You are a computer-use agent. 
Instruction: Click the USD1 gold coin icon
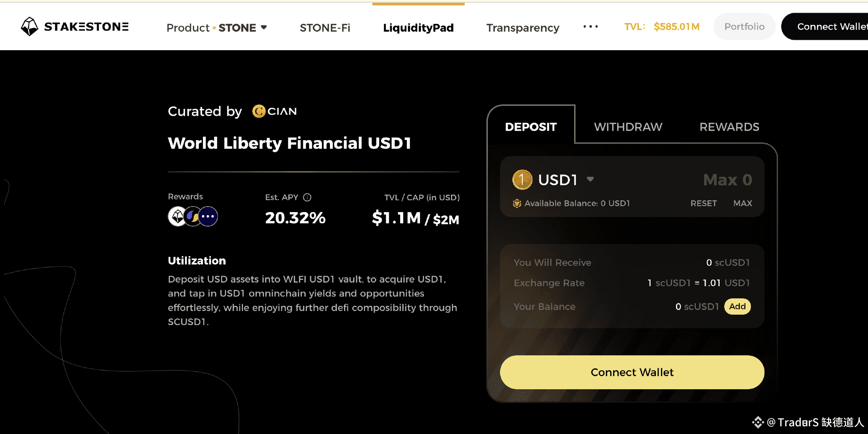coord(522,180)
